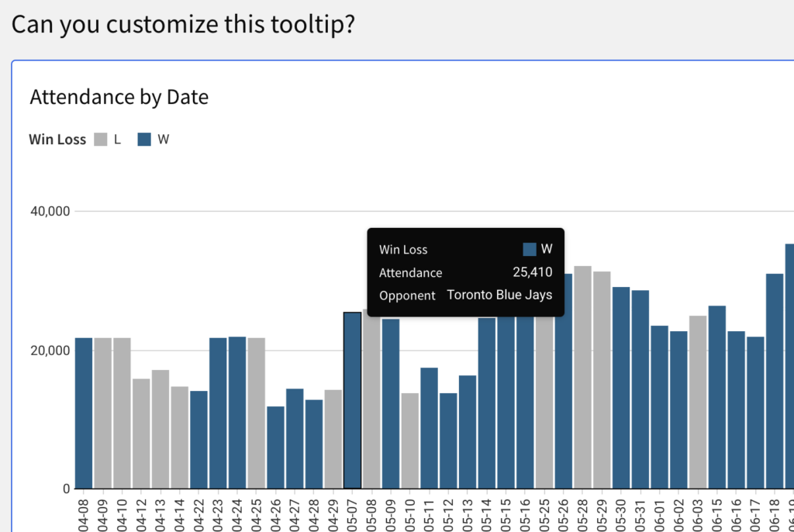The width and height of the screenshot is (794, 532).
Task: Click the Attendance by Date chart title
Action: pyautogui.click(x=119, y=97)
